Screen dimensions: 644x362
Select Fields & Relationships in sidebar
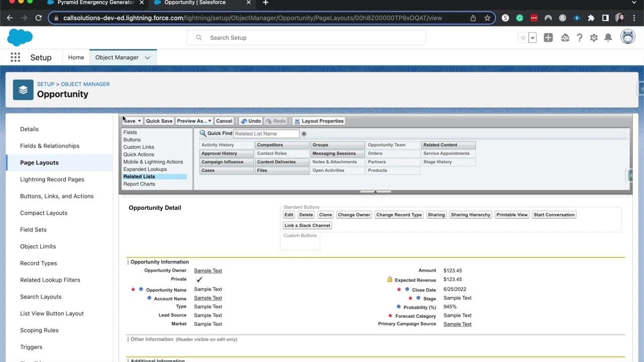(50, 146)
